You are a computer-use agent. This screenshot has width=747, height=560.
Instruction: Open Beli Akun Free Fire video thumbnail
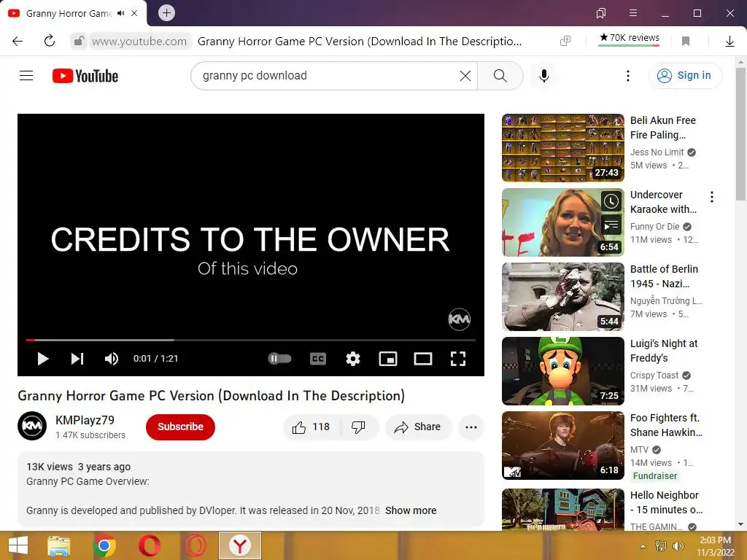[562, 147]
